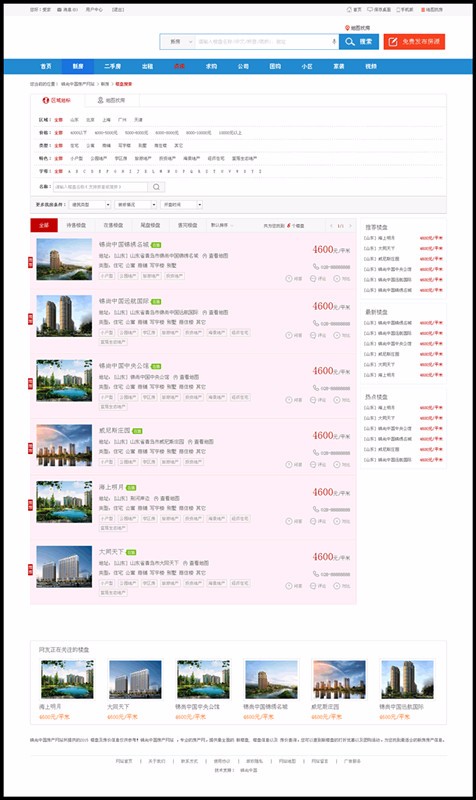Click the 求购 link in the navigation bar
This screenshot has height=800, width=476.
click(211, 66)
